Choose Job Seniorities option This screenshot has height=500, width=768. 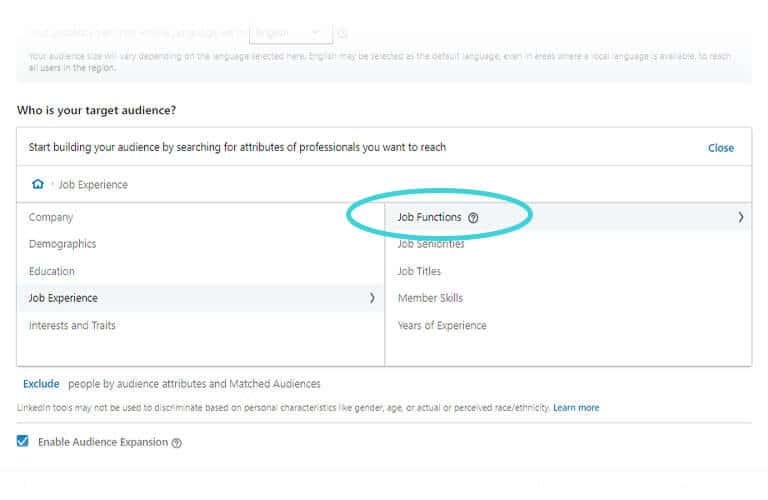[x=431, y=244]
